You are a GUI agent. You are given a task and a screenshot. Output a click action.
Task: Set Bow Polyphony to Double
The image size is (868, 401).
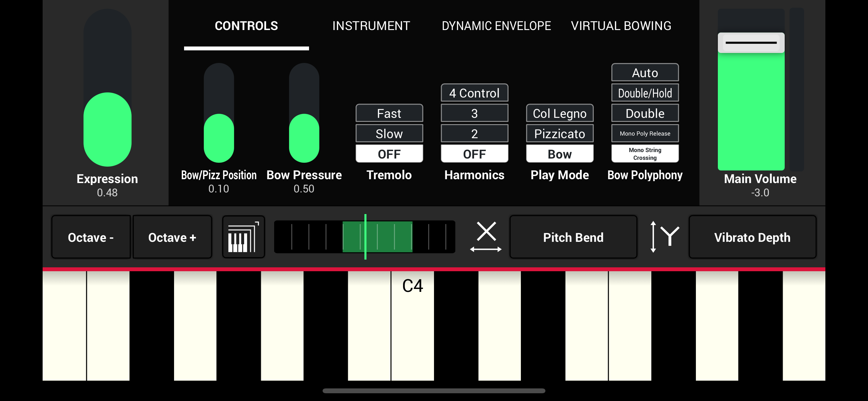click(x=645, y=113)
